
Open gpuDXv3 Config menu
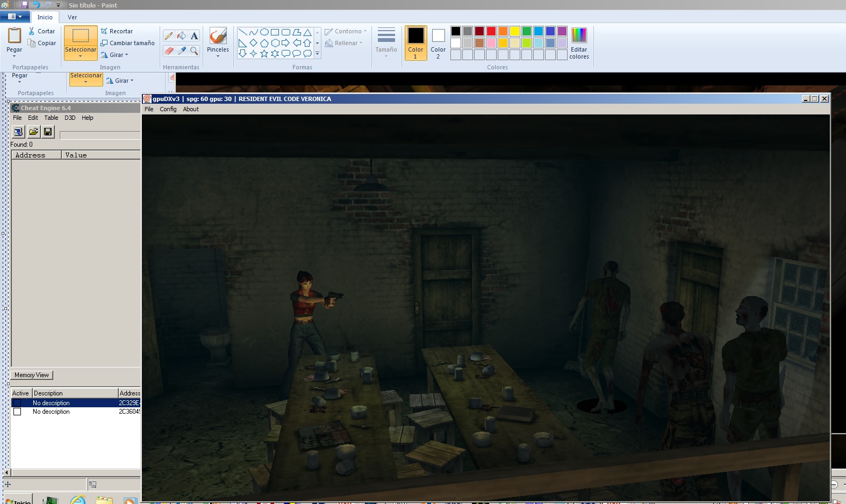(x=168, y=109)
